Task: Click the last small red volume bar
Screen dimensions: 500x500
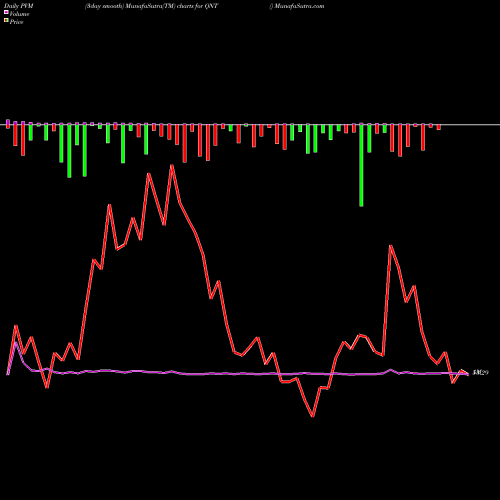Action: pyautogui.click(x=439, y=127)
